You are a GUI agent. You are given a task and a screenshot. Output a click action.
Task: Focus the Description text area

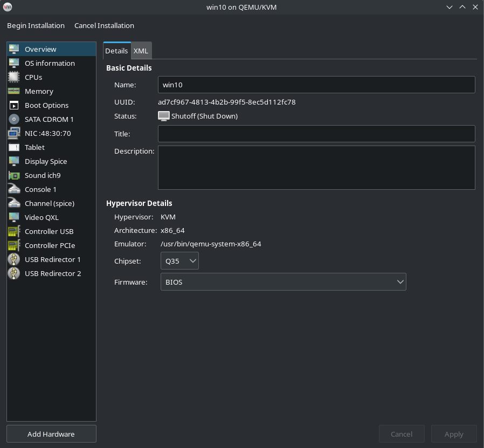click(x=316, y=168)
